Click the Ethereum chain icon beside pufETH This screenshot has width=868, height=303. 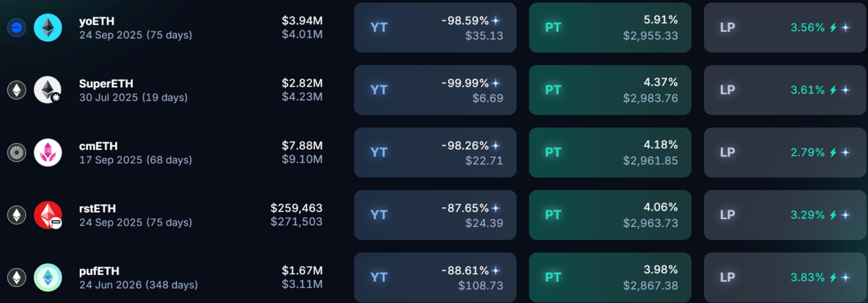point(16,277)
